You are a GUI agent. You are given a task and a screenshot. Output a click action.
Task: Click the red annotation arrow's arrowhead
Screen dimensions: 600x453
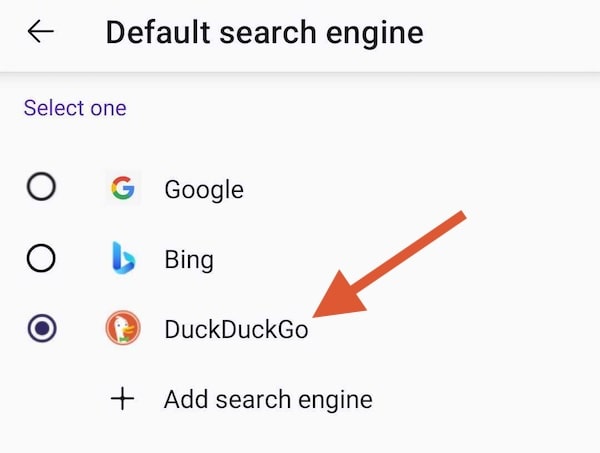[337, 297]
